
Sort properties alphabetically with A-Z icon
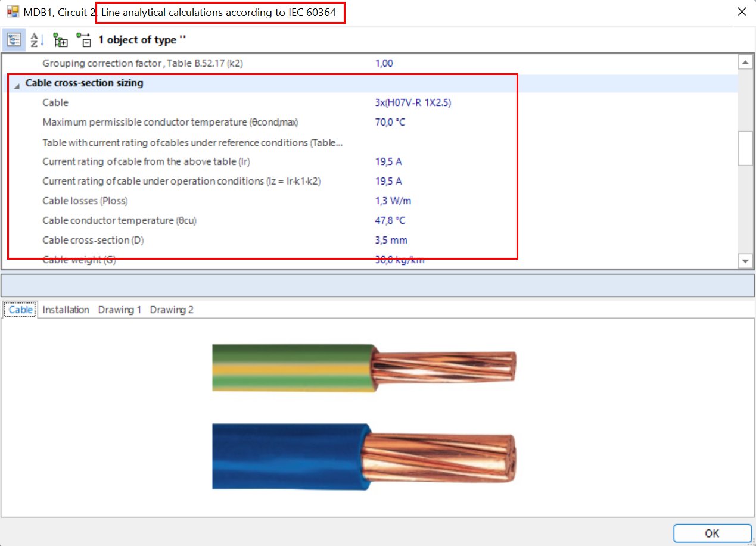tap(37, 40)
